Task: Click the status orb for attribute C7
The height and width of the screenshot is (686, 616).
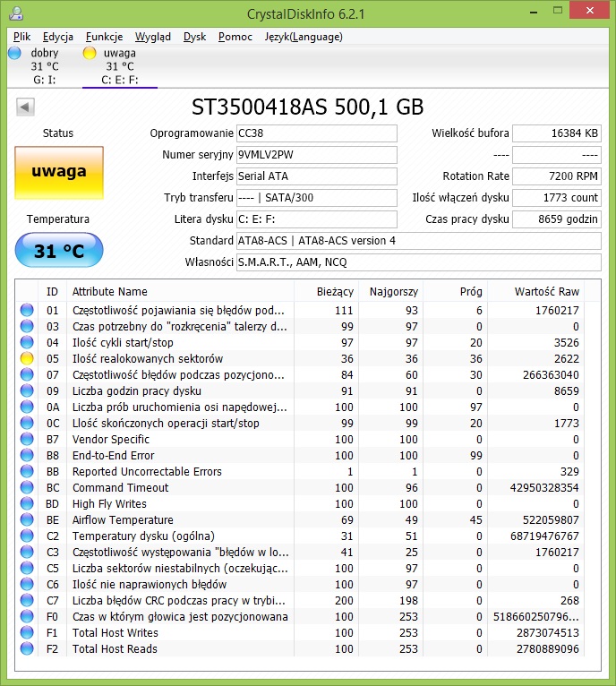Action: pos(27,600)
